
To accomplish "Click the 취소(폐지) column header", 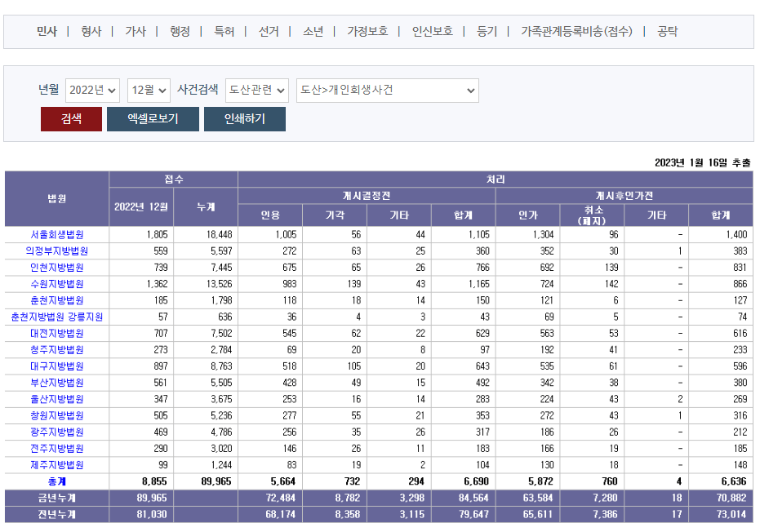I will [593, 215].
